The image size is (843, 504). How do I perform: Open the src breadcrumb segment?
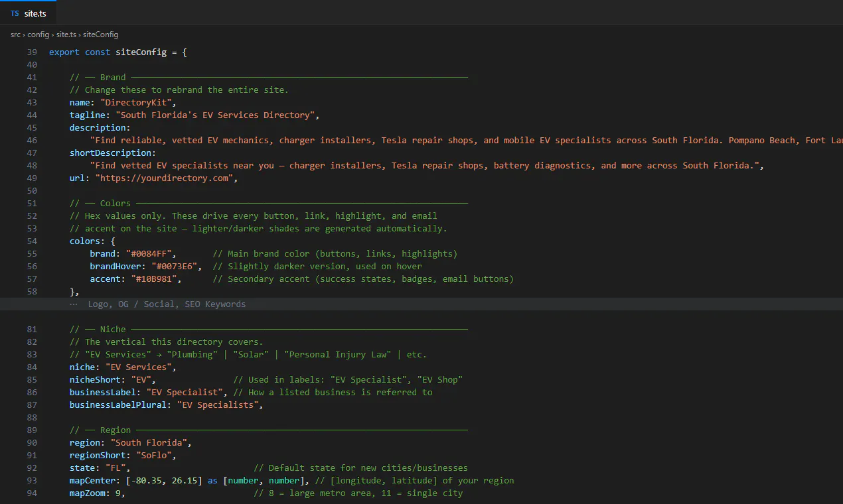coord(15,34)
